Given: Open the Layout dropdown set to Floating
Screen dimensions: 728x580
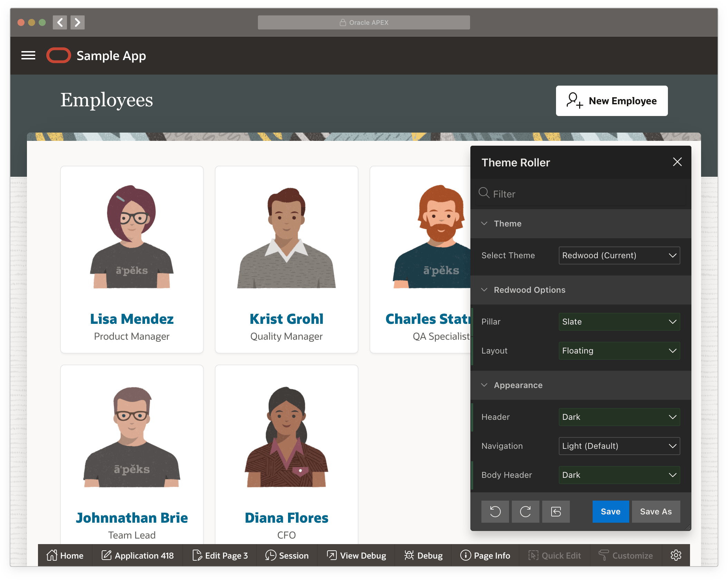Looking at the screenshot, I should coord(619,351).
